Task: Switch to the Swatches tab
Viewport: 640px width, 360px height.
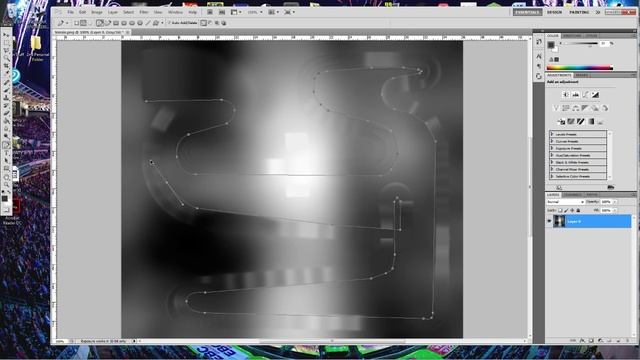Action: pos(572,36)
